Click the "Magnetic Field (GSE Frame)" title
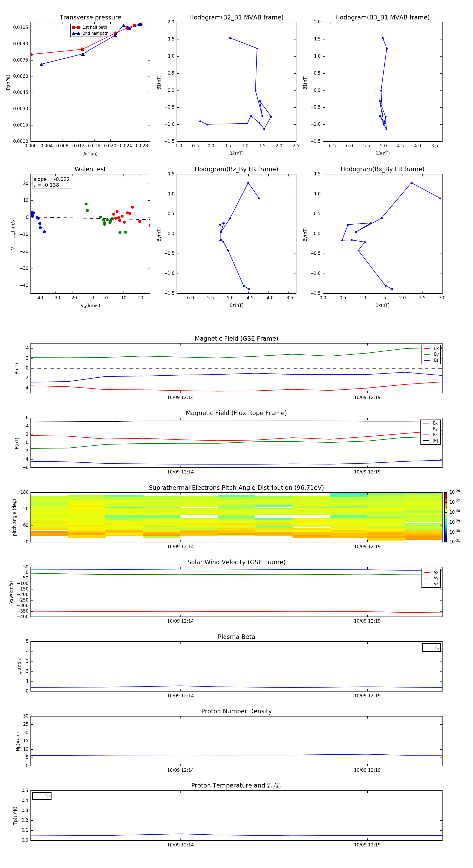The image size is (473, 868). [x=236, y=339]
